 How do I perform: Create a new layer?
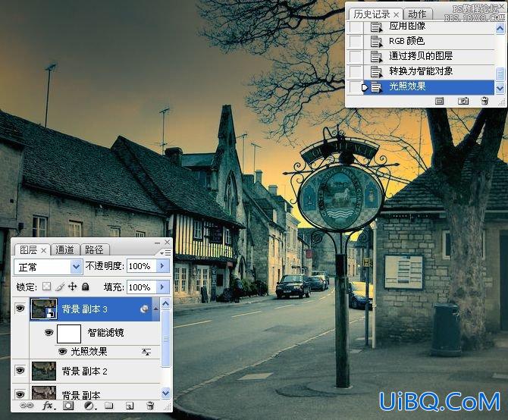(130, 406)
